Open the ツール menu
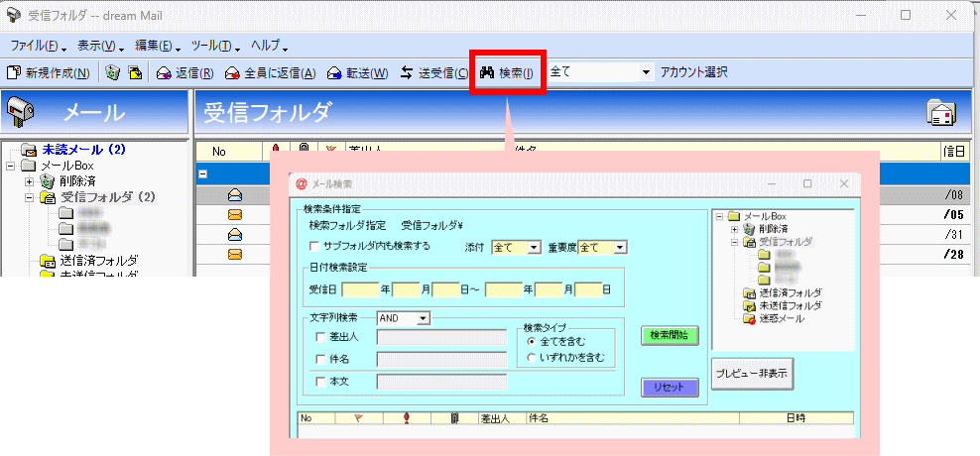Screen dimensions: 980x456 point(215,46)
